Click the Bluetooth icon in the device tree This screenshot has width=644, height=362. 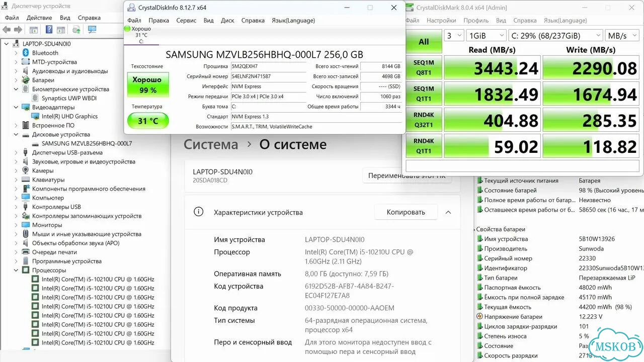tap(26, 53)
